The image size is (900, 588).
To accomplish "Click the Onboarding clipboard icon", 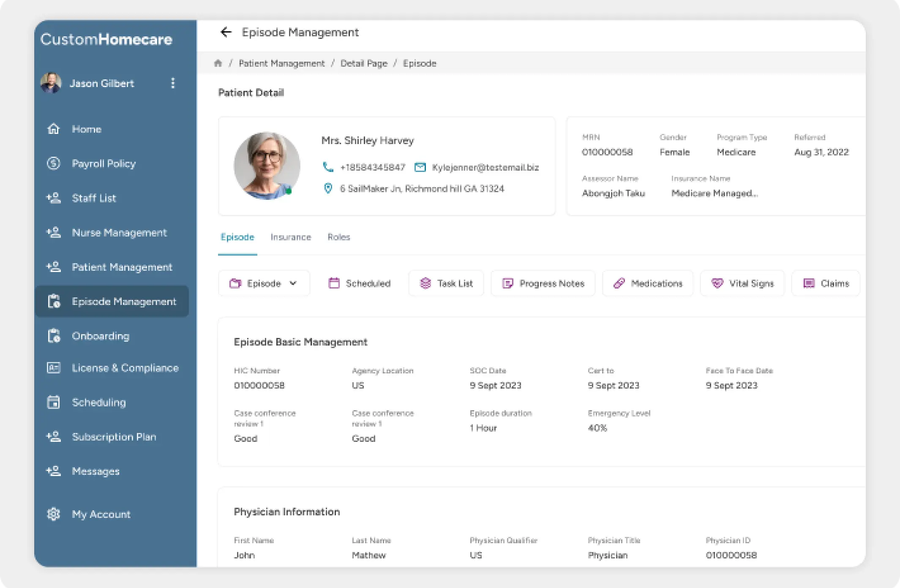I will (54, 336).
